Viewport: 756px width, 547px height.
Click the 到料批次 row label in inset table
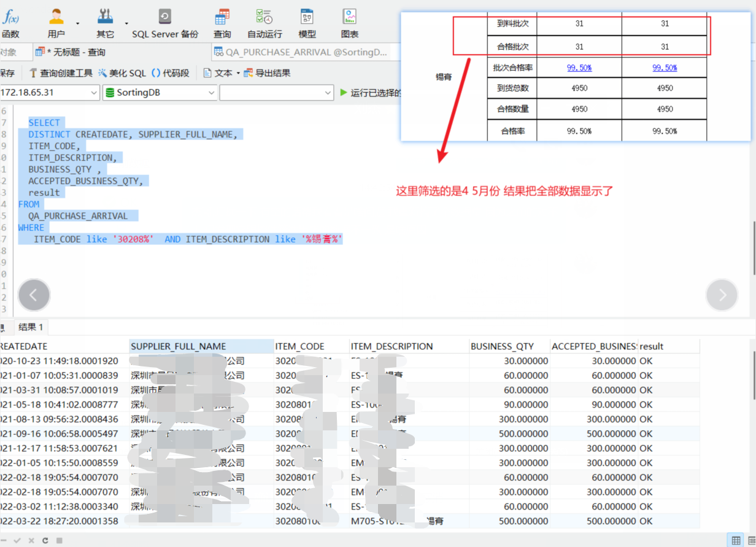[x=512, y=24]
